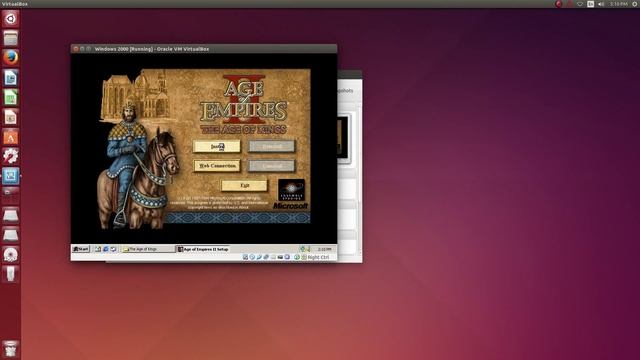Click the Snapshots label in VirtualBox Manager

[x=345, y=91]
